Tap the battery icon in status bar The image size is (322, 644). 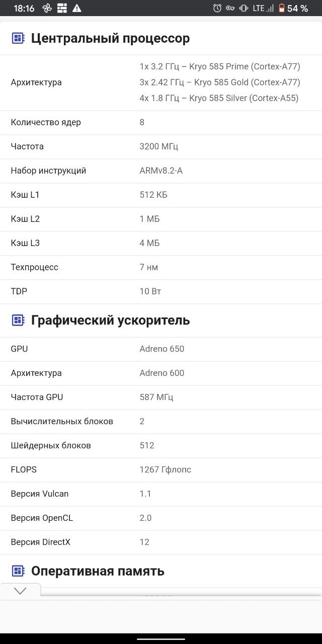[282, 8]
